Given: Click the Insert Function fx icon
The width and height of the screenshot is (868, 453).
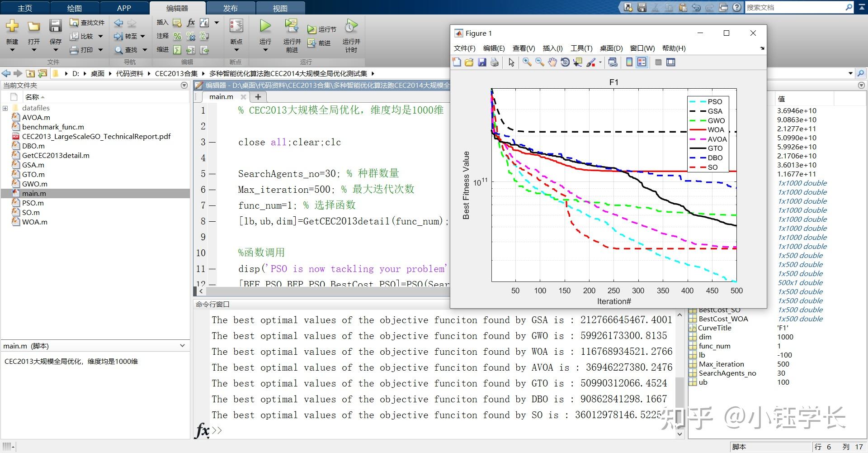Looking at the screenshot, I should pyautogui.click(x=191, y=22).
